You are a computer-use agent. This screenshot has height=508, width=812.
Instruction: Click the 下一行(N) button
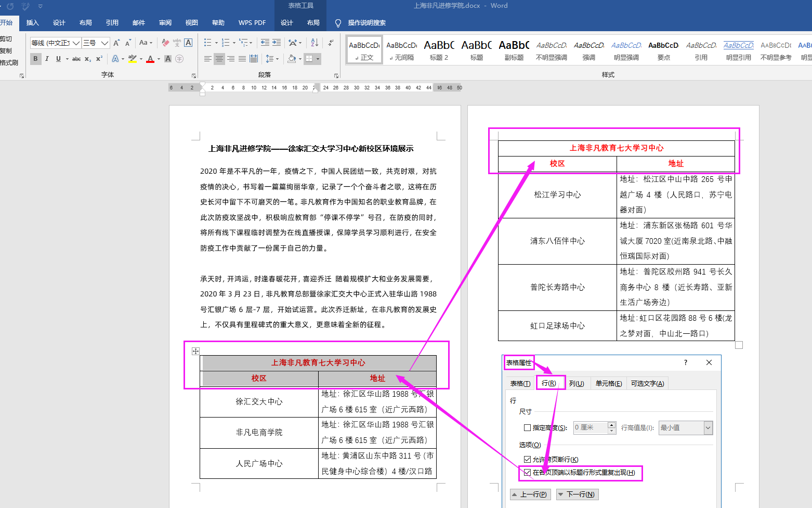click(577, 494)
